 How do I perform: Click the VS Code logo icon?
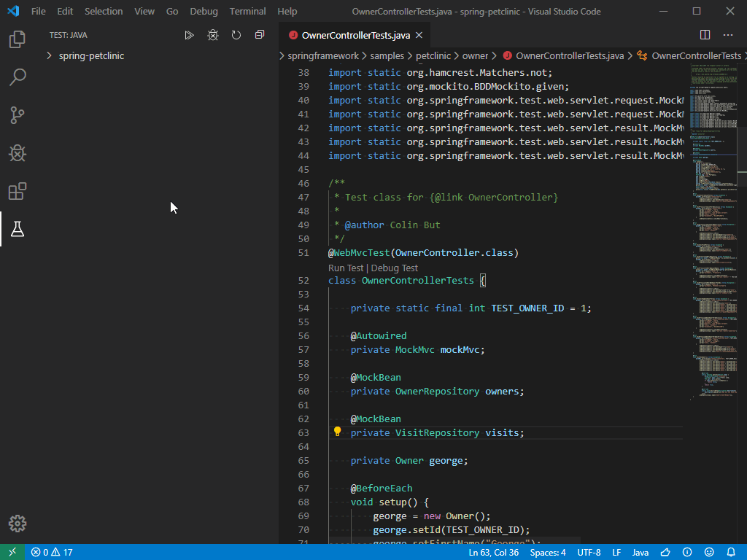click(13, 11)
